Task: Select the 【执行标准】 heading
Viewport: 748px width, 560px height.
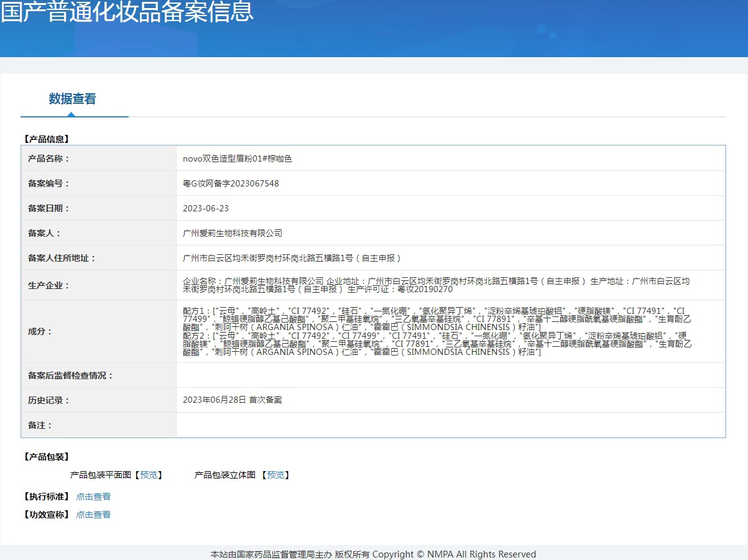Action: (47, 497)
